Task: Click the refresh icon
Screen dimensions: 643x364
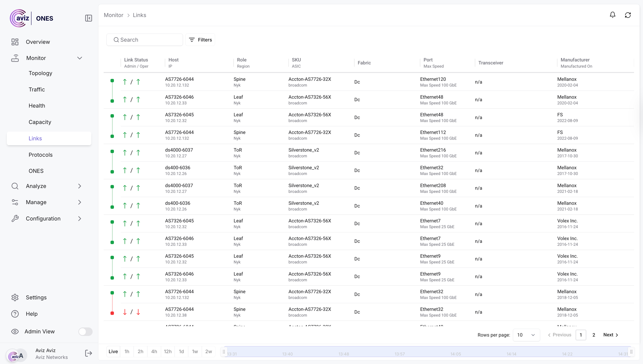Action: point(628,15)
